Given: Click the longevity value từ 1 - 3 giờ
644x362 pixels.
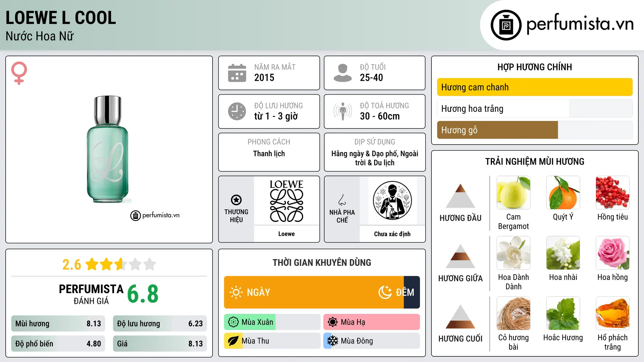Looking at the screenshot, I should [x=276, y=116].
